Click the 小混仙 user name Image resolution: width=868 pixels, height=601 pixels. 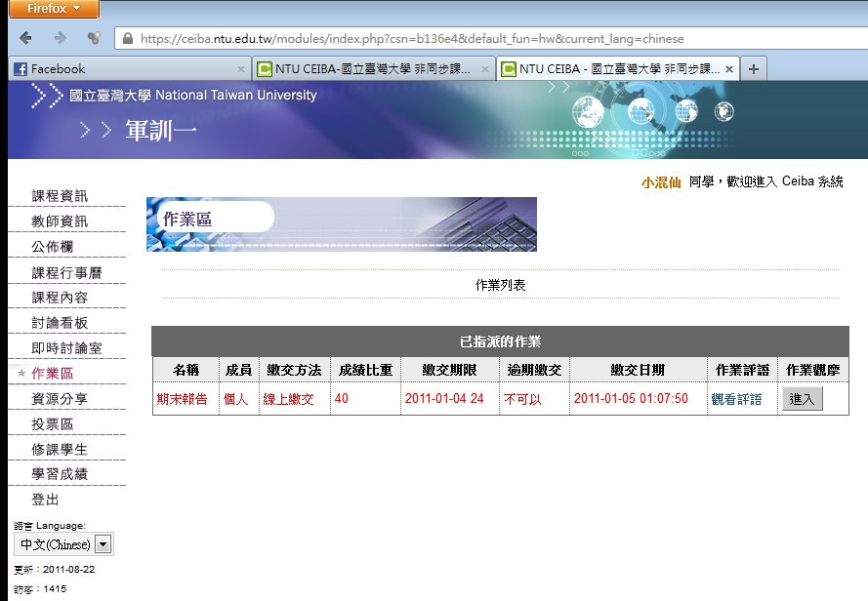[x=661, y=182]
